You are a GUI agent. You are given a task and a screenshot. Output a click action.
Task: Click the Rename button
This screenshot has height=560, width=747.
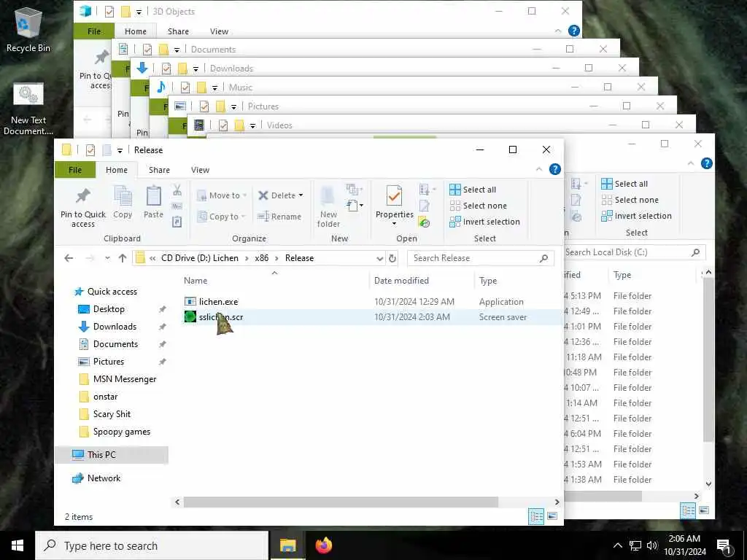[279, 217]
